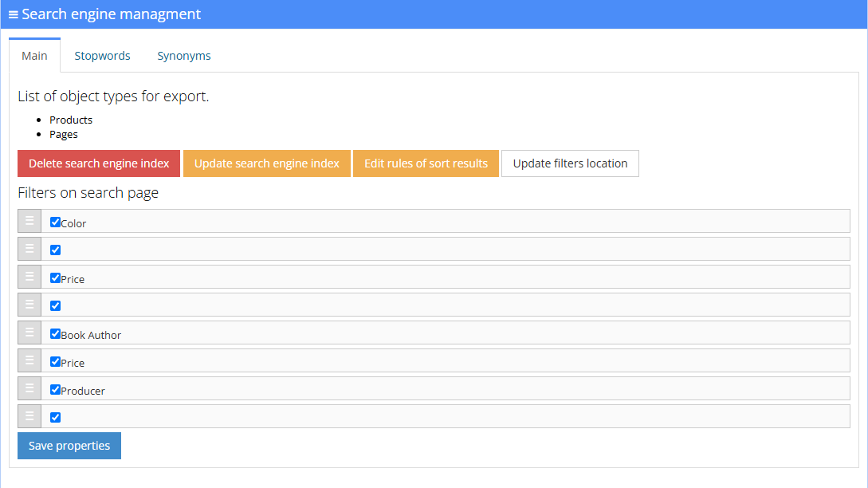The height and width of the screenshot is (488, 868).
Task: Open the Stopwords tab
Action: coord(102,55)
